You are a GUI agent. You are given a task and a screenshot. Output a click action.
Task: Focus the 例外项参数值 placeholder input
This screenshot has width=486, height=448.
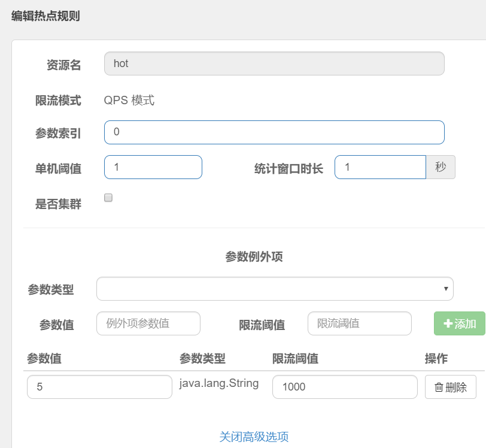(148, 323)
